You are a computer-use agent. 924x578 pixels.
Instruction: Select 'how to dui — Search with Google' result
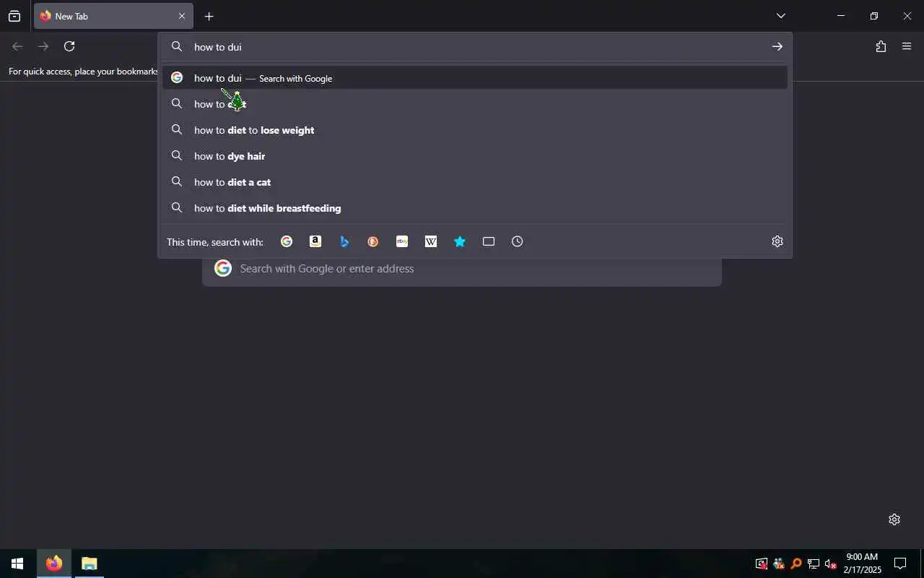[475, 78]
